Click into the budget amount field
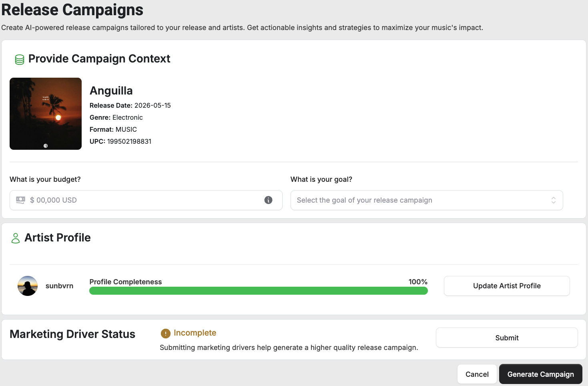The width and height of the screenshot is (588, 386). [x=146, y=200]
